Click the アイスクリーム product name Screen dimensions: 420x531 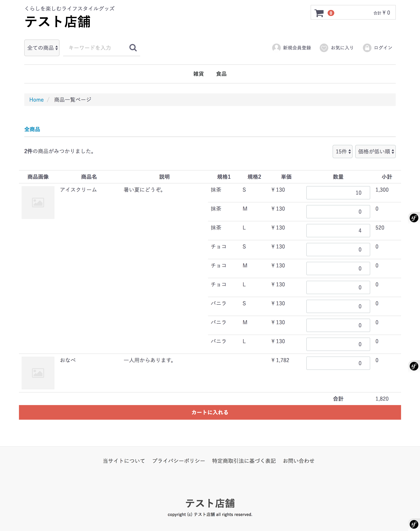click(x=78, y=190)
